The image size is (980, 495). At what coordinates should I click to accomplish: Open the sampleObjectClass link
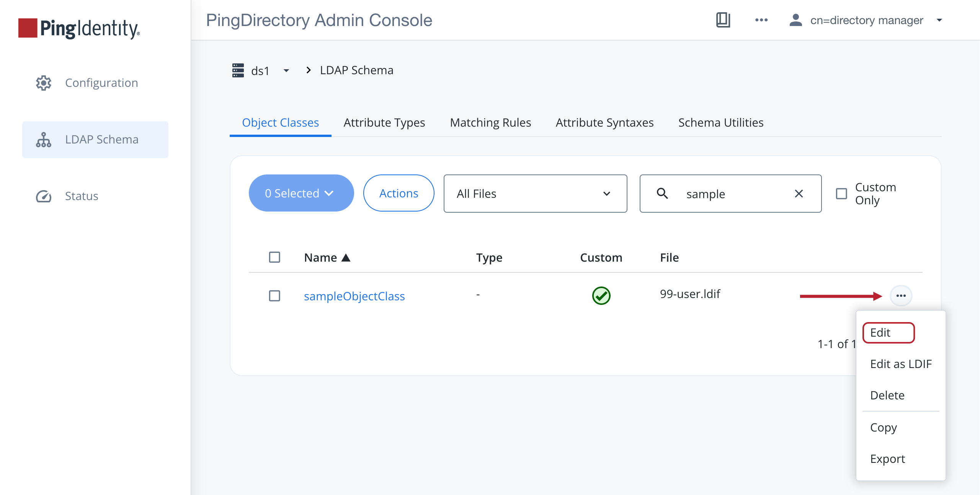354,296
